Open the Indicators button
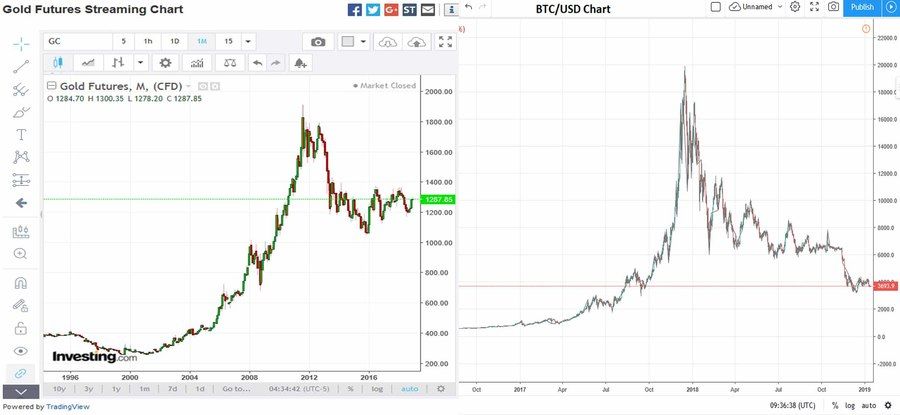The height and width of the screenshot is (415, 900). [x=197, y=63]
